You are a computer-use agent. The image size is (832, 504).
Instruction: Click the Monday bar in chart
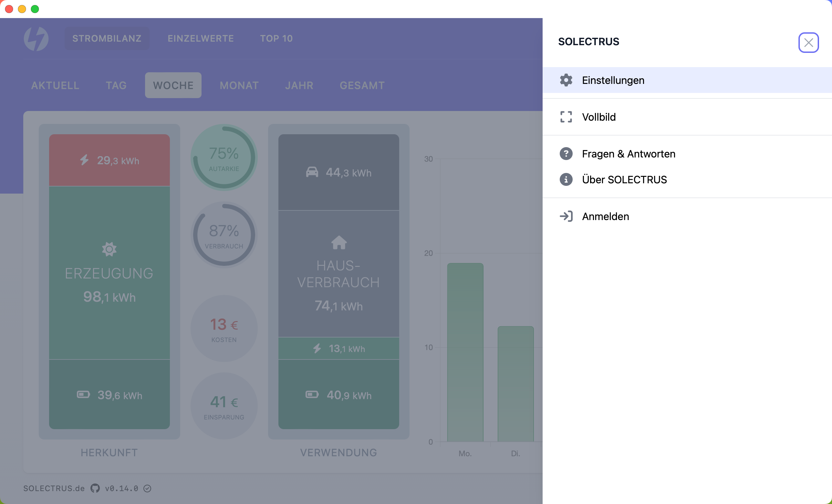pos(465,352)
